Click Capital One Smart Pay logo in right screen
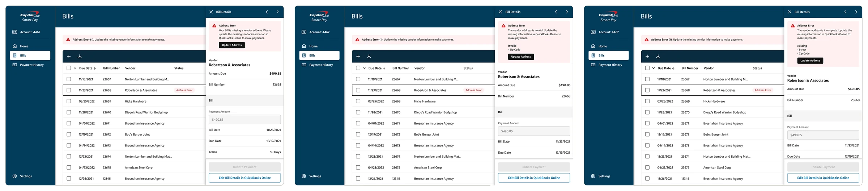Screen dimensions: 868x191 pos(609,17)
